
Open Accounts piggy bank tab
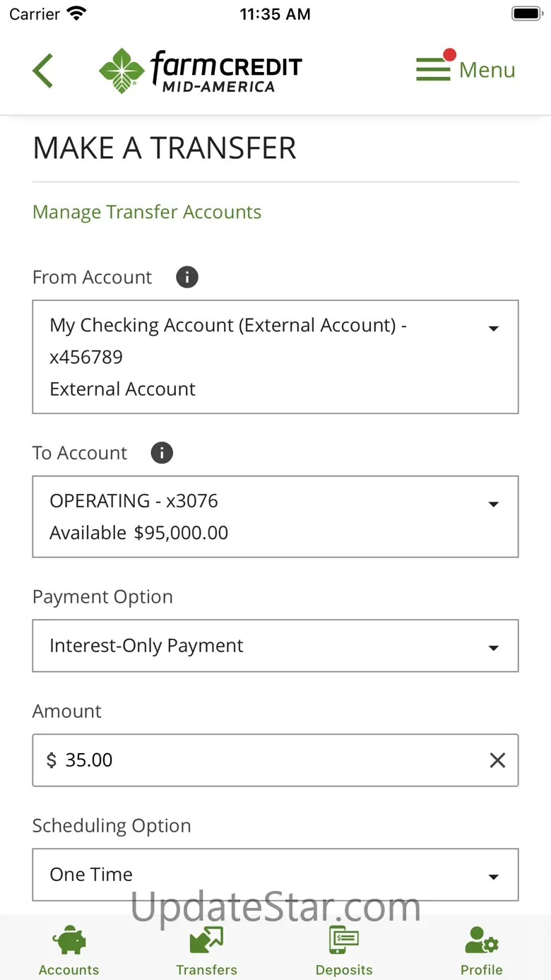coord(69,940)
